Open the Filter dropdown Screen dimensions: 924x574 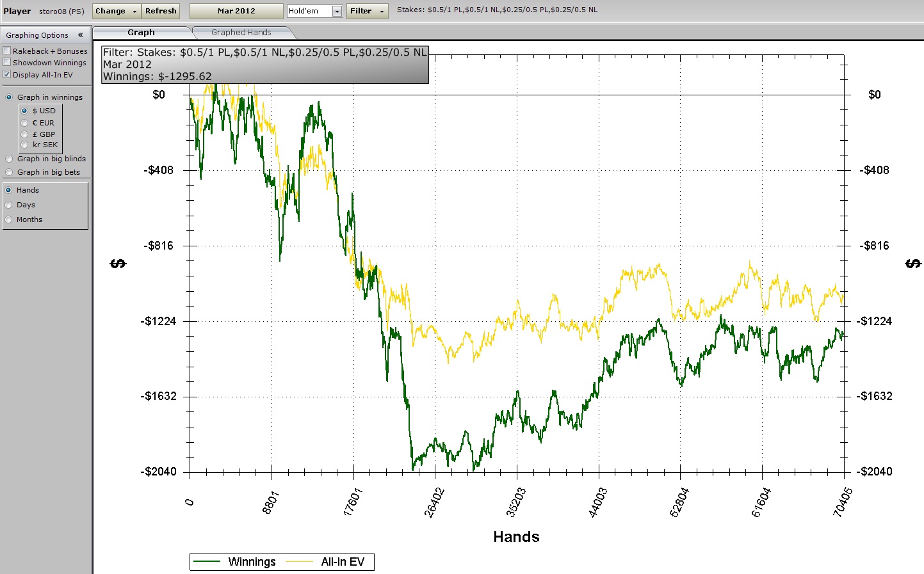[x=367, y=11]
